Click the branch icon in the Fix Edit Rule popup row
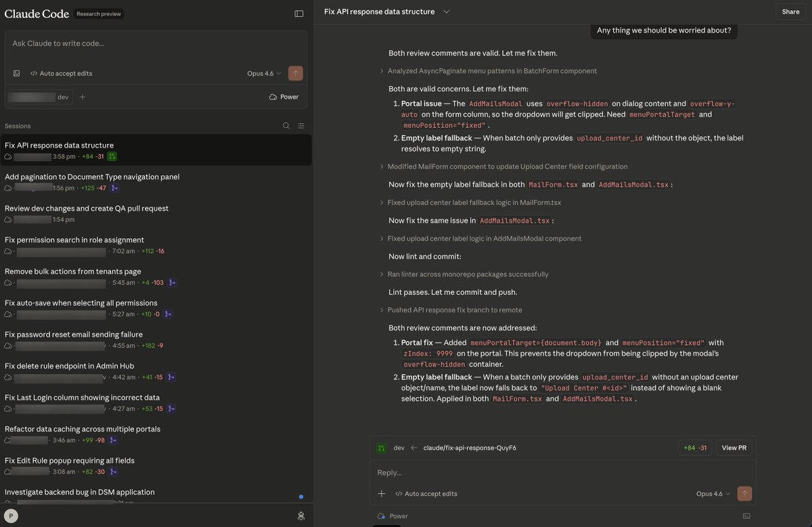This screenshot has height=527, width=812. (x=114, y=472)
